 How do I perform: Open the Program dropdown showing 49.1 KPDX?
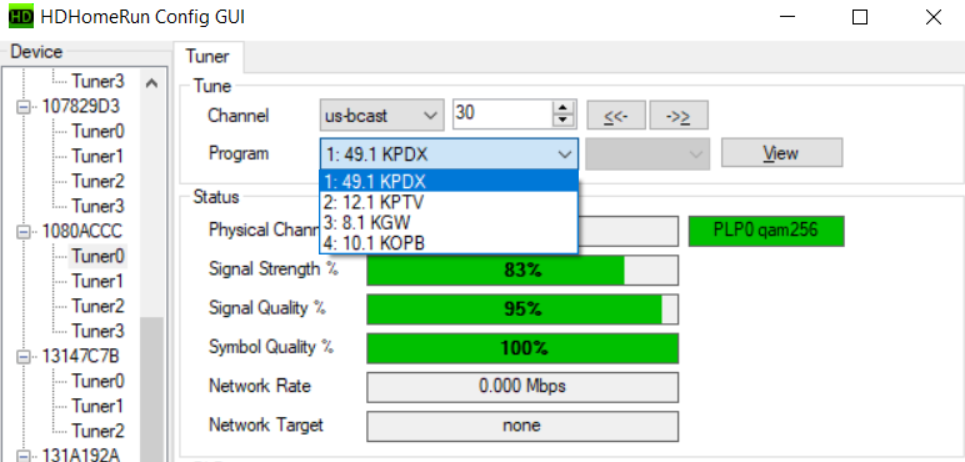[x=449, y=153]
